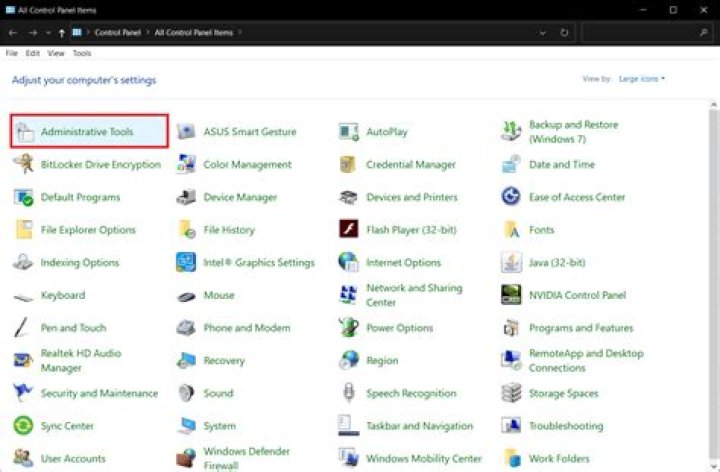Screen dimensions: 720x472
Task: Open Realtek HD Audio Manager icon
Action: coord(23,360)
